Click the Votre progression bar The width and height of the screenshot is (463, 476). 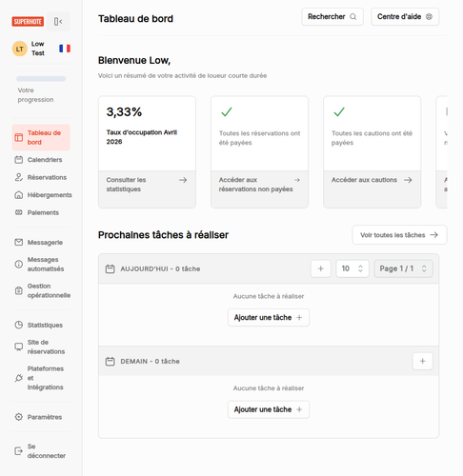click(x=41, y=79)
